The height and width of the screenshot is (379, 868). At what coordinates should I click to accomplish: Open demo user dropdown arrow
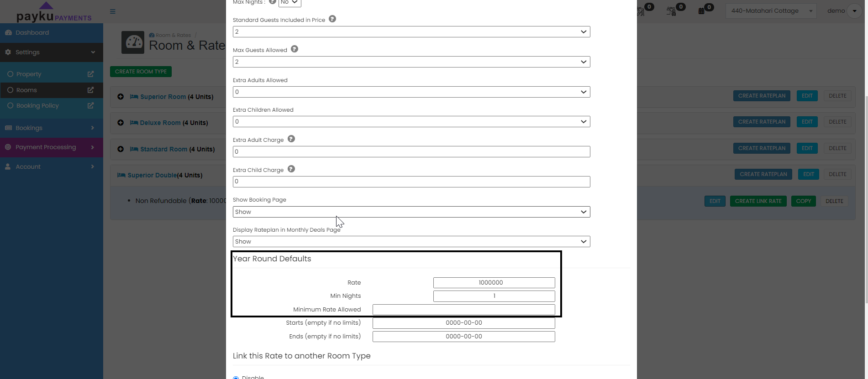point(854,11)
